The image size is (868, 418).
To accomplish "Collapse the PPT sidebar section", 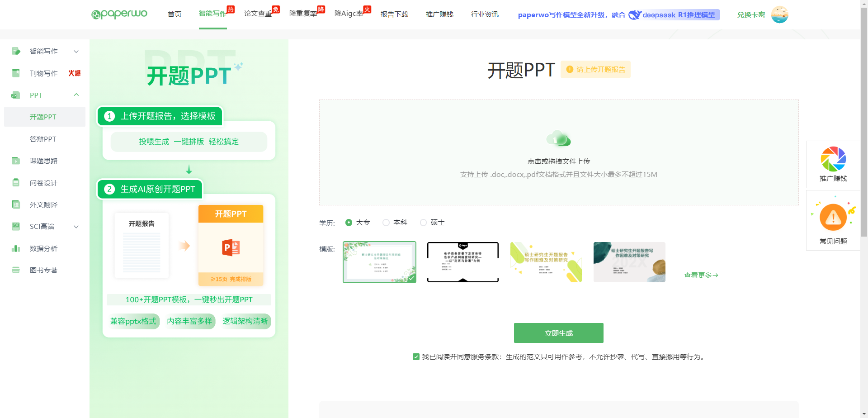I will [x=76, y=95].
